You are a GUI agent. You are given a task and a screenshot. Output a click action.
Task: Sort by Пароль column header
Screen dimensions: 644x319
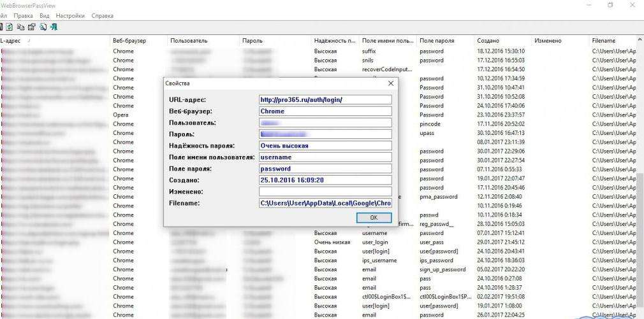click(x=252, y=41)
